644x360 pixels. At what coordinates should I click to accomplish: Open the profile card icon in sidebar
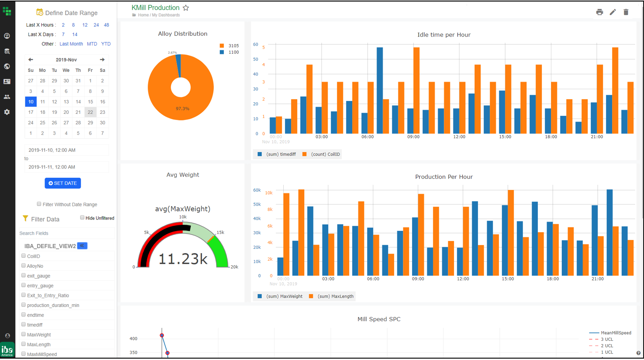click(x=7, y=81)
